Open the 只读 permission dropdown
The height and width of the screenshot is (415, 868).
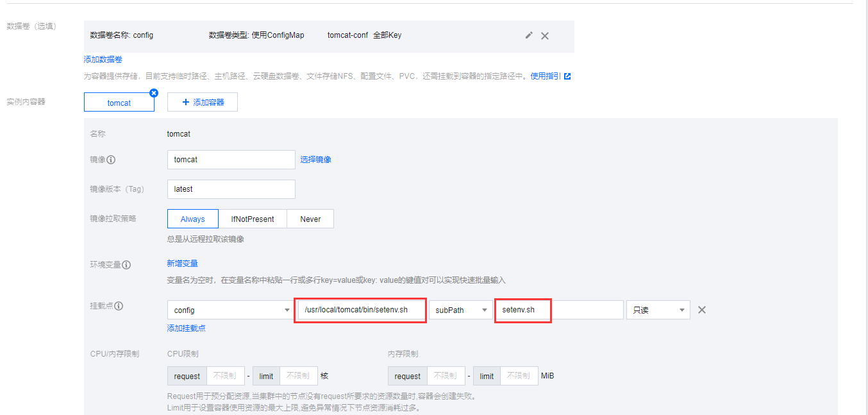[x=658, y=310]
